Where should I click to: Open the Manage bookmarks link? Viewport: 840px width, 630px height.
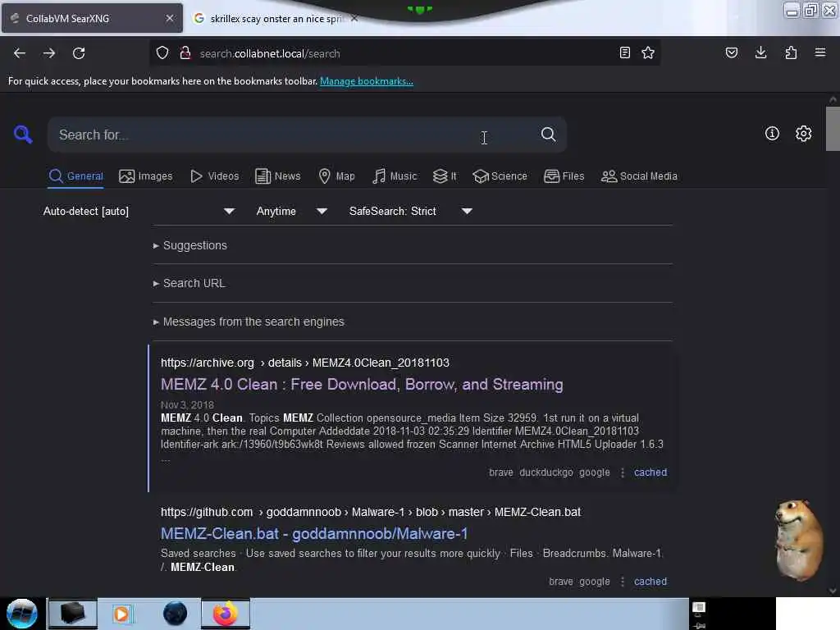point(367,81)
